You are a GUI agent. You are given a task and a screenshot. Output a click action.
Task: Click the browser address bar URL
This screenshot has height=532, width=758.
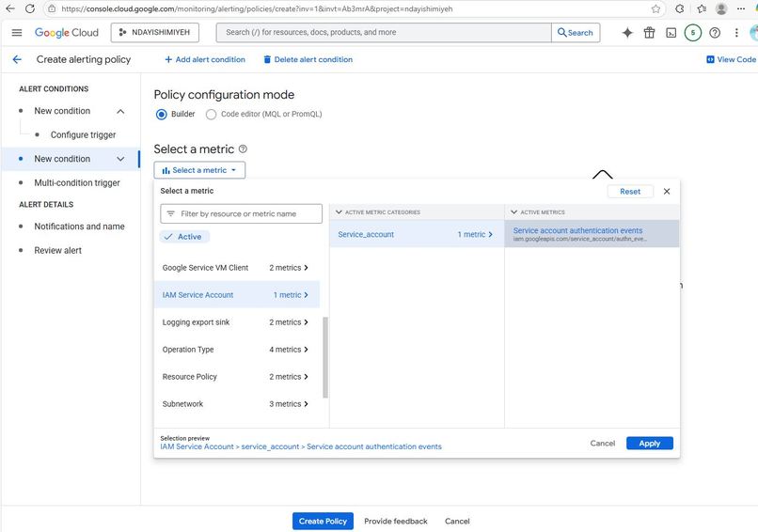(257, 8)
